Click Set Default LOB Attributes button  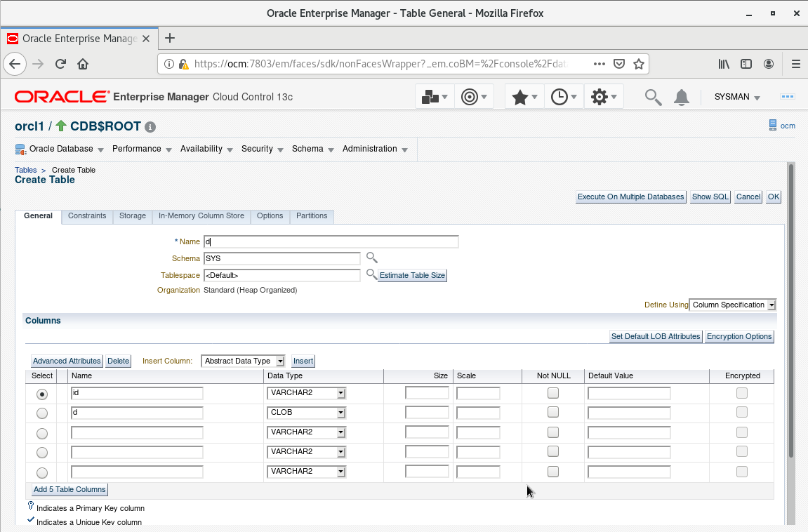[x=656, y=336]
